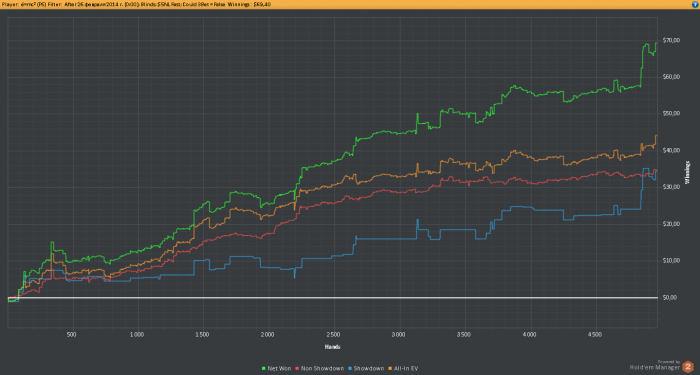The image size is (700, 375).
Task: Hide the Net Won series label
Action: pos(279,369)
